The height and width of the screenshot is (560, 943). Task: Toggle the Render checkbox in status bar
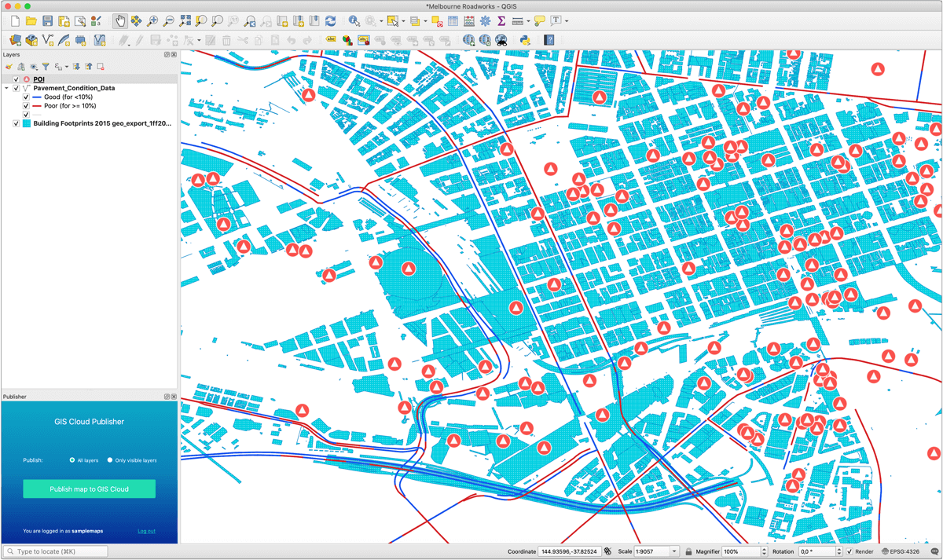(x=849, y=551)
